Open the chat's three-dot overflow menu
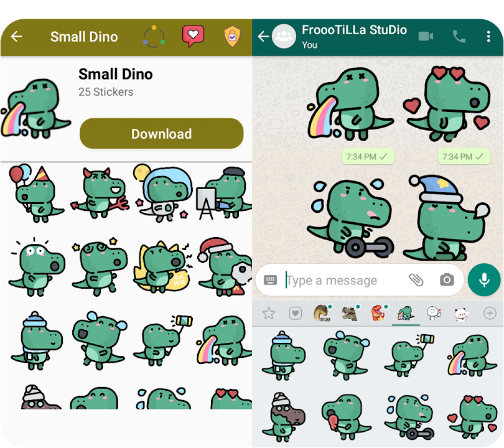 (x=488, y=37)
